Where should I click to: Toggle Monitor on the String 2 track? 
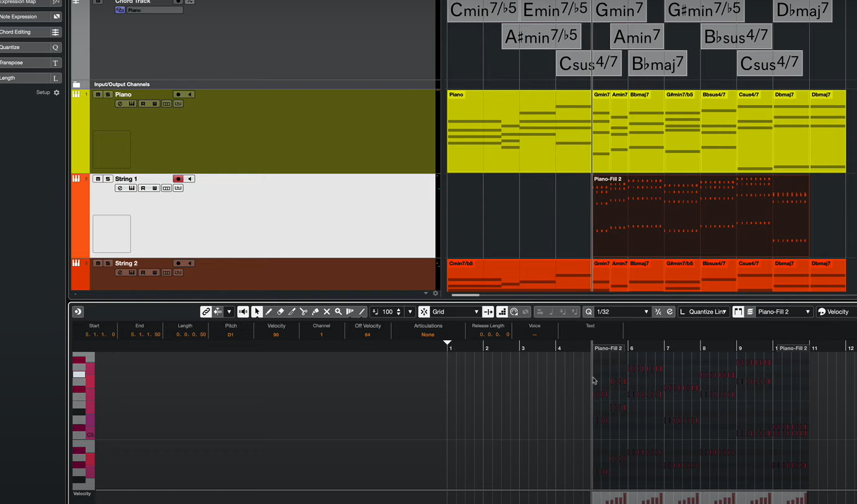point(190,263)
